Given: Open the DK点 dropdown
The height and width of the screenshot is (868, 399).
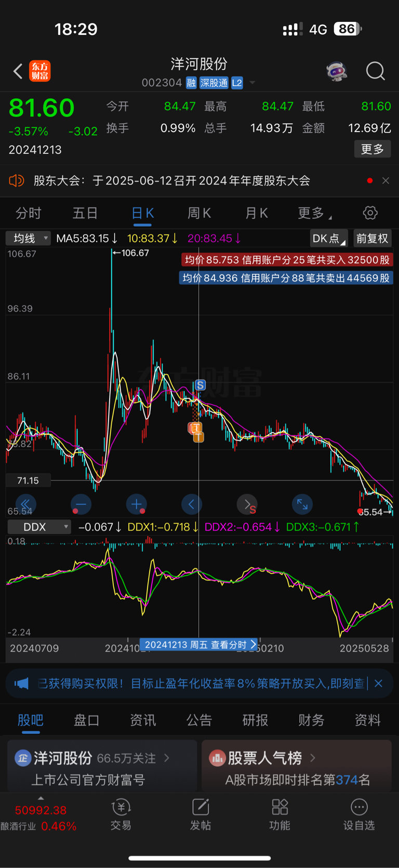Looking at the screenshot, I should click(329, 238).
